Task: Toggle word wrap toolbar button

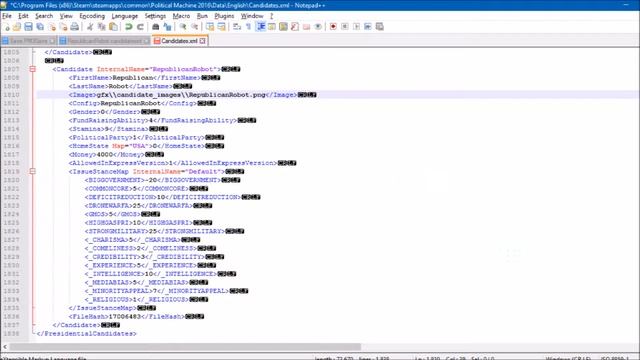Action: [237, 27]
